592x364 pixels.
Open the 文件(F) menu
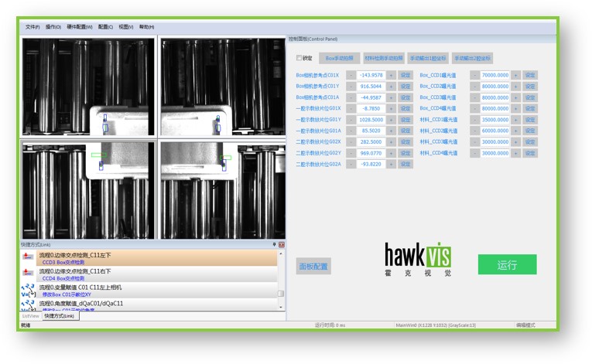[x=33, y=27]
